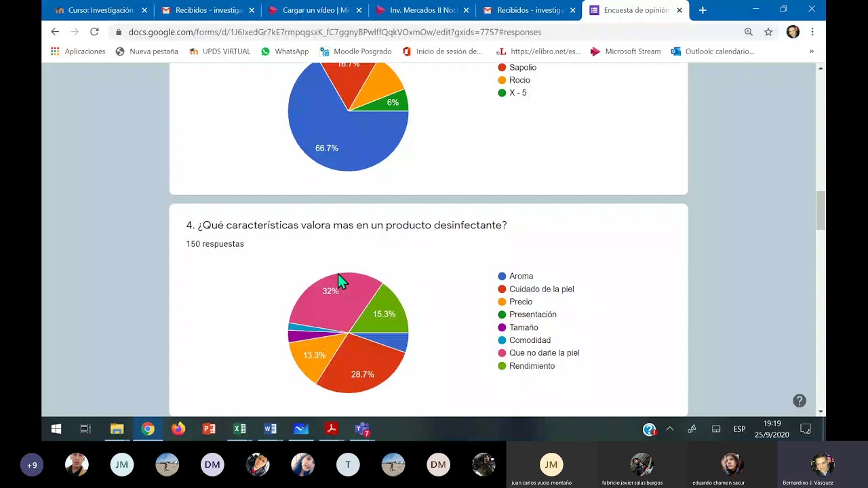Open the Microsoft Stream bookmark
This screenshot has height=488, width=868.
625,52
